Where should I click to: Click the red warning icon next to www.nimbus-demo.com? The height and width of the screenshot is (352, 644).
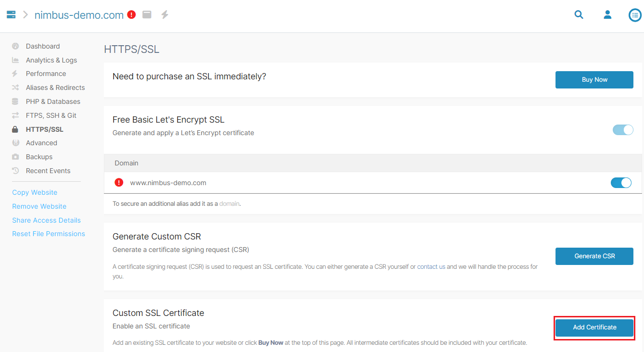119,183
